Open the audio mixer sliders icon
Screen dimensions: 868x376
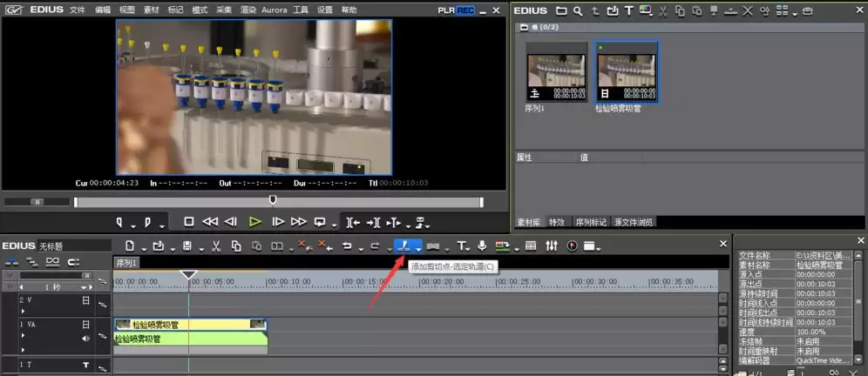pyautogui.click(x=552, y=245)
